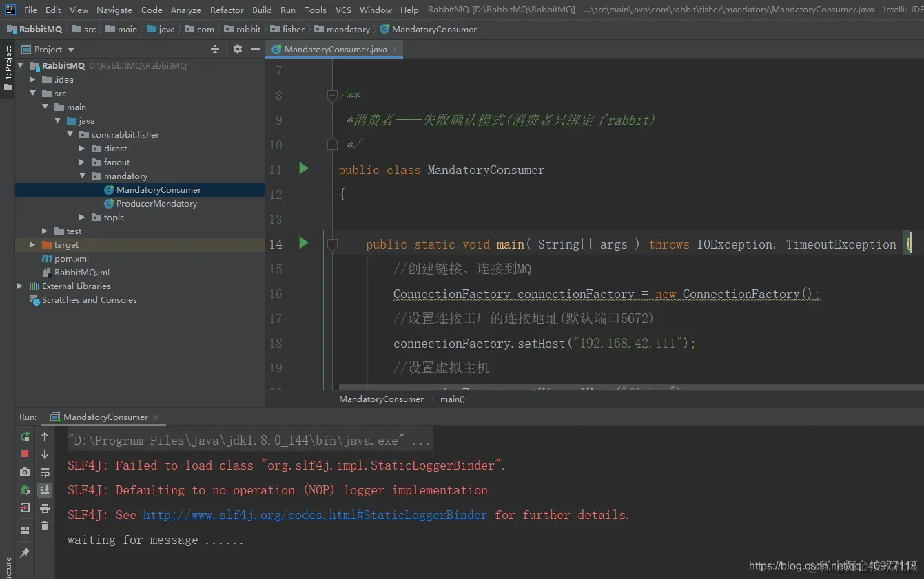Open the Refactor menu

pyautogui.click(x=227, y=10)
